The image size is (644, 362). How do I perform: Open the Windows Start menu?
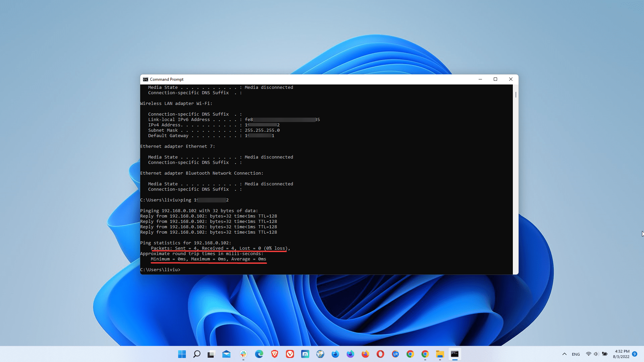pos(182,354)
